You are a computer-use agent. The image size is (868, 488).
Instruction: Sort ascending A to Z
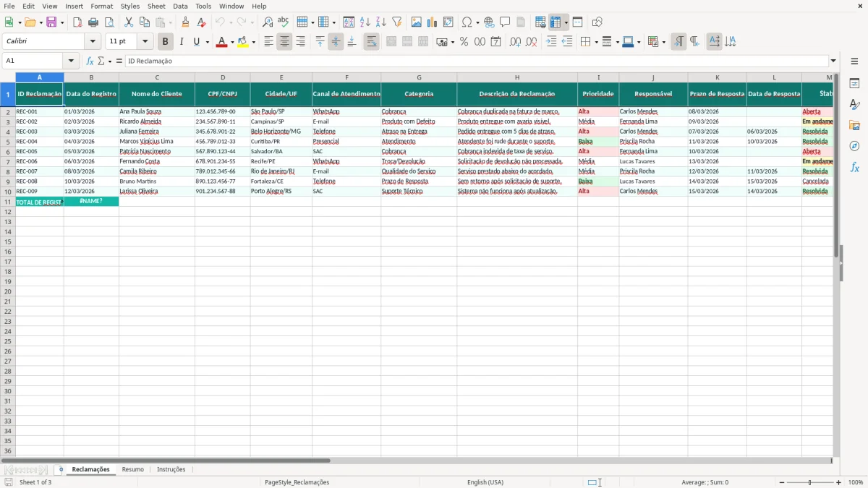(365, 22)
